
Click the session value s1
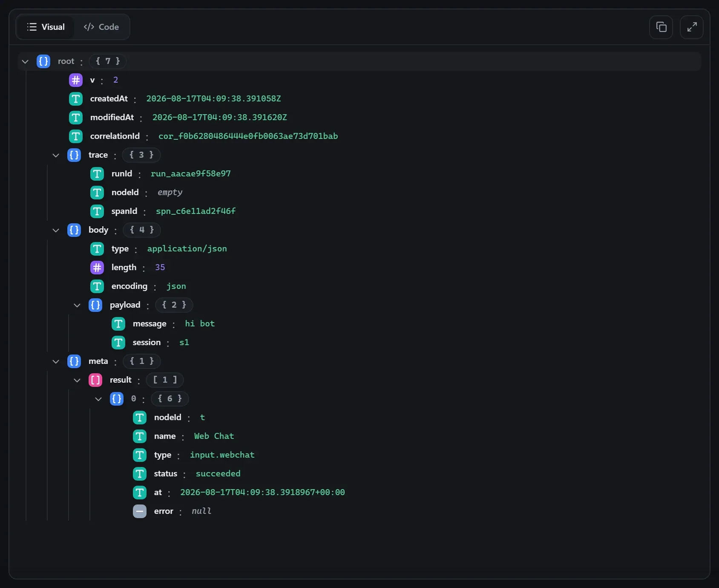[x=184, y=343]
